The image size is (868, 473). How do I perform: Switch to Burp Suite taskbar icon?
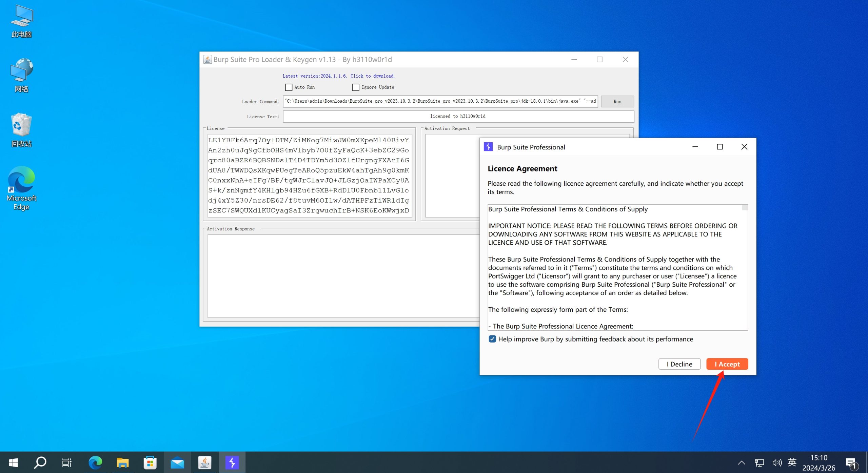tap(232, 462)
